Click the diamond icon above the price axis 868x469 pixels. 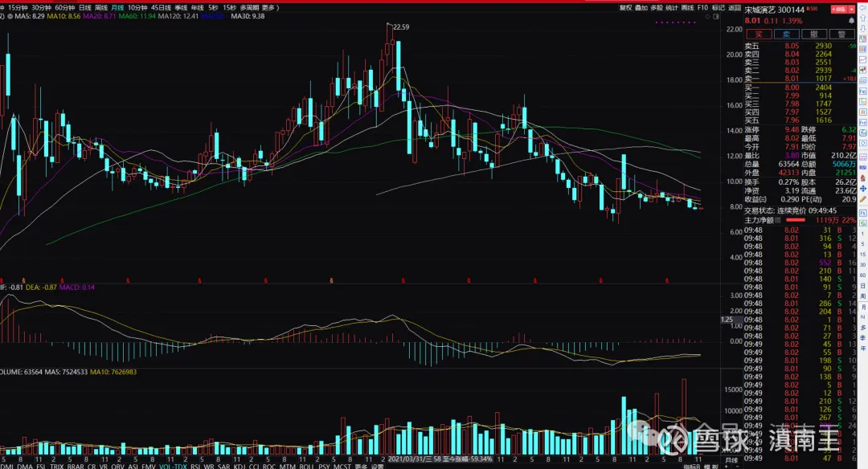[x=707, y=17]
